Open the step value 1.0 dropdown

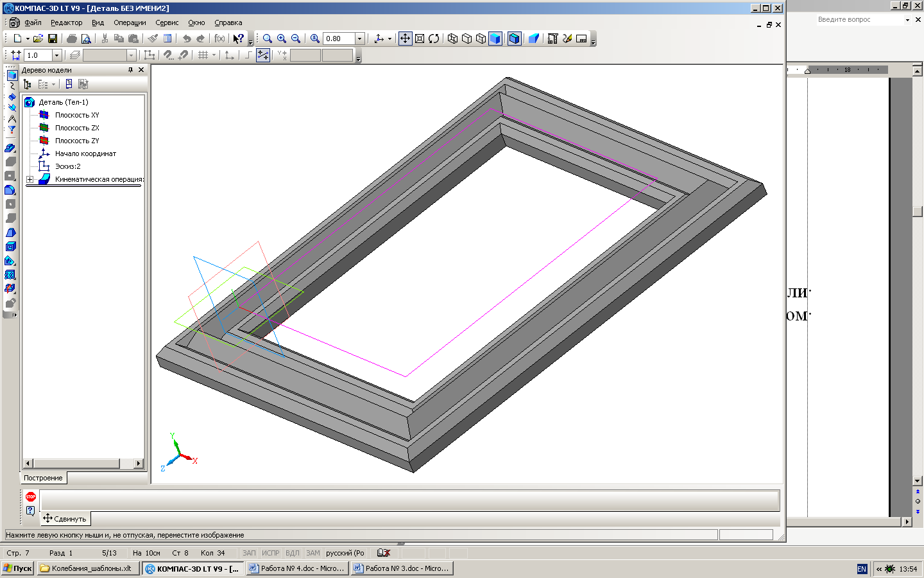click(x=56, y=55)
